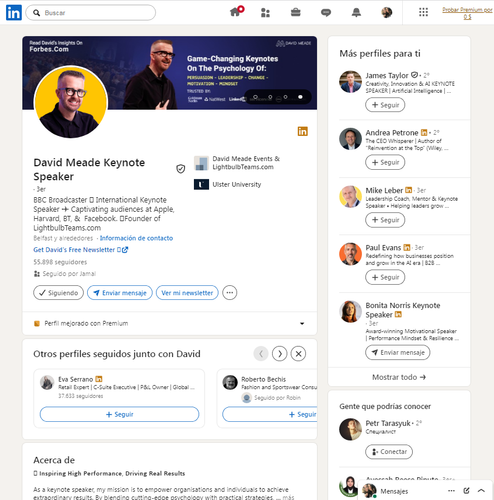Show previous suggested profiles arrow
The height and width of the screenshot is (500, 494).
click(261, 354)
